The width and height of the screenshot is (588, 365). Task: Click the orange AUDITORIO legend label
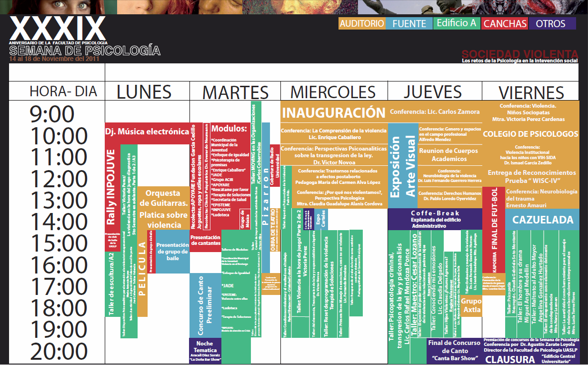362,23
